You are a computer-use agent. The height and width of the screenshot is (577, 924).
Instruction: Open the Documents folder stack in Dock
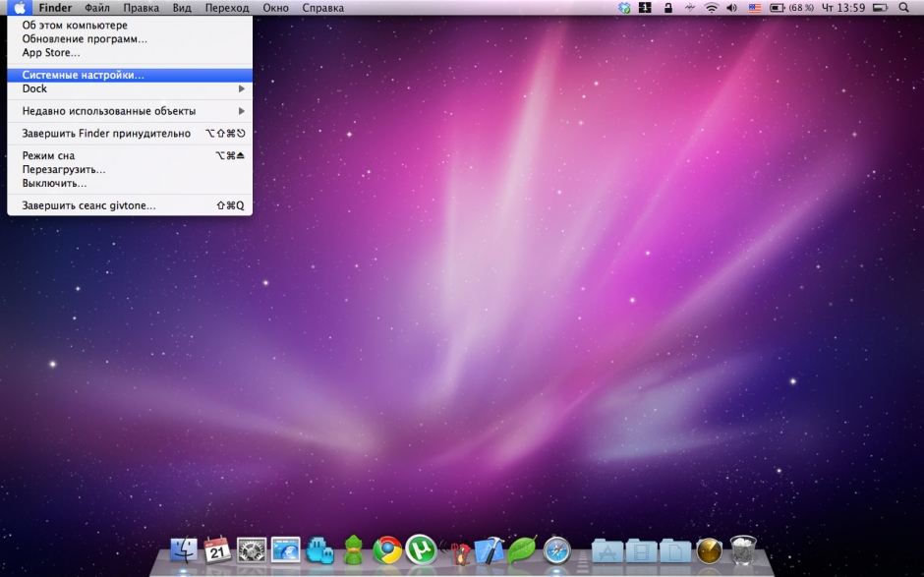[x=674, y=551]
